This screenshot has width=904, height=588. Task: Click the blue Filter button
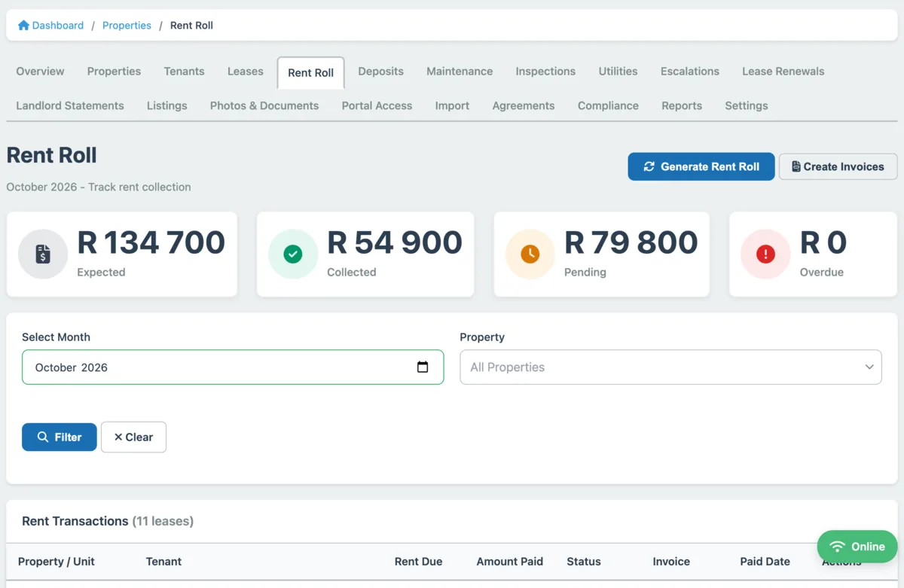pyautogui.click(x=60, y=437)
